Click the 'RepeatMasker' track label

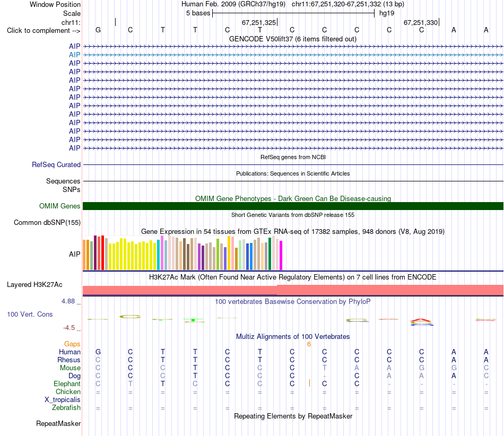click(58, 424)
